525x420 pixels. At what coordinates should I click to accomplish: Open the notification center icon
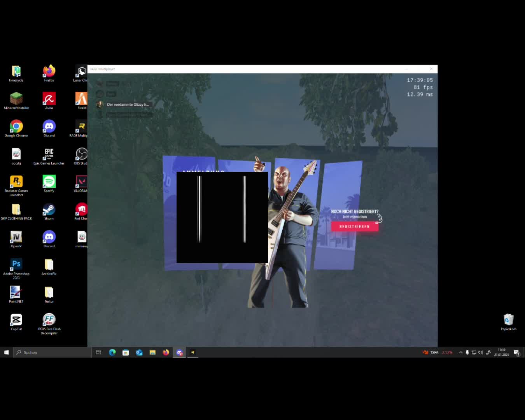(516, 352)
